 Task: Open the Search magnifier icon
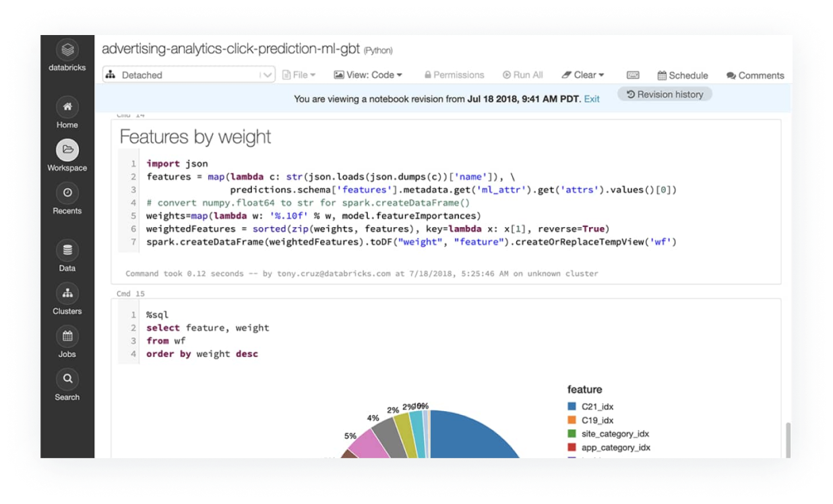click(67, 379)
